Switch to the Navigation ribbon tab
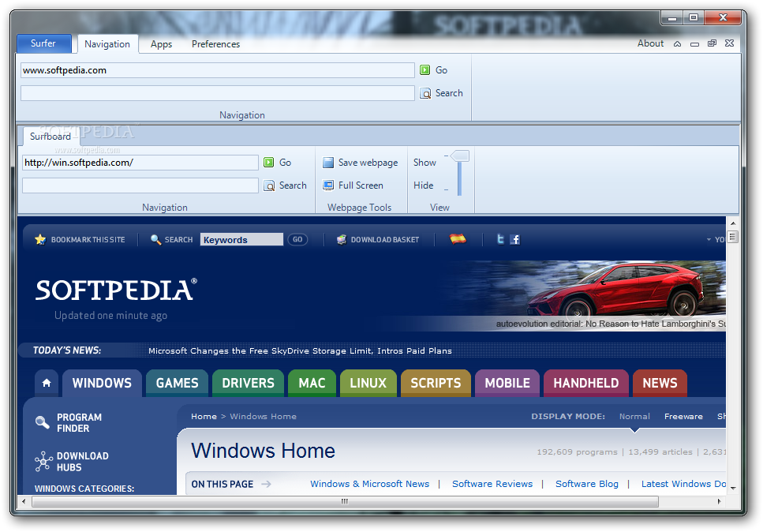763x532 pixels. point(107,43)
